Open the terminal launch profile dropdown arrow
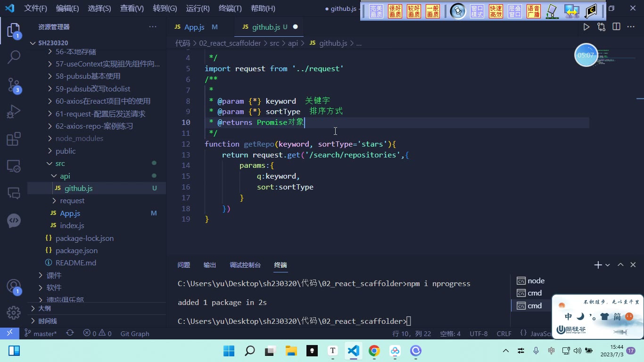The image size is (644, 362). pos(607,265)
